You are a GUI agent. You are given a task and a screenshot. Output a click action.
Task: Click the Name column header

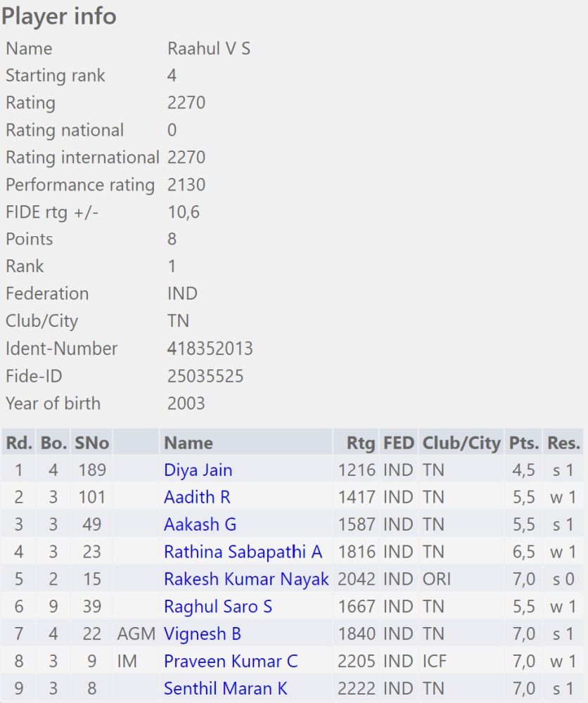188,443
